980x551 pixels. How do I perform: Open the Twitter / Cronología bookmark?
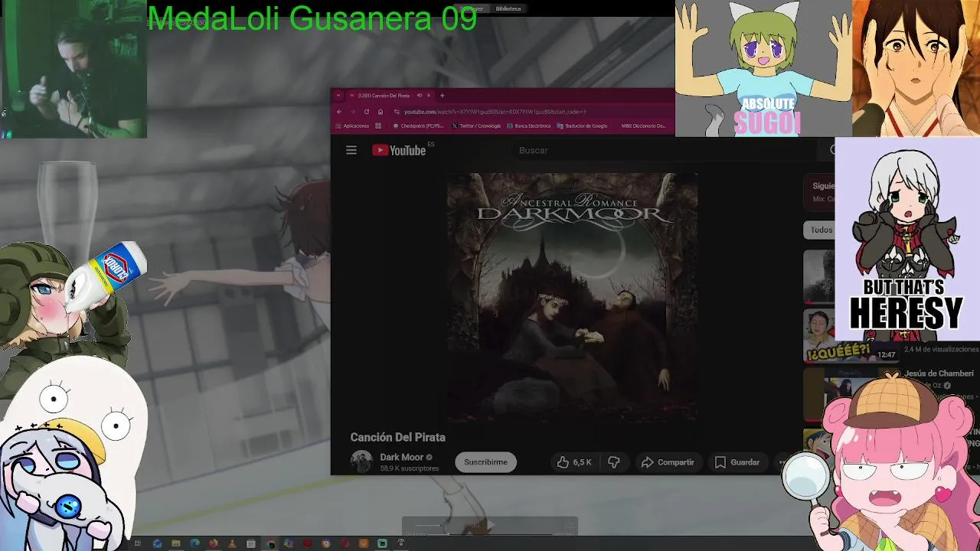coord(476,126)
